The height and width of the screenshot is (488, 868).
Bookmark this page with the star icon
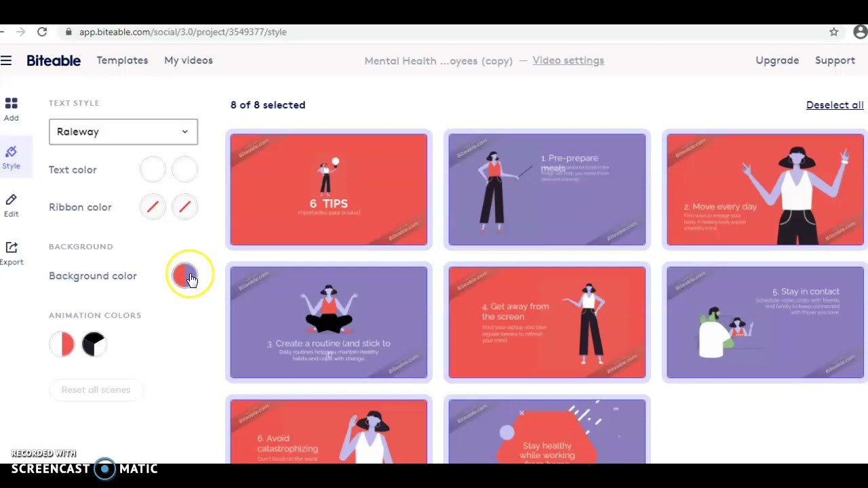click(x=834, y=32)
